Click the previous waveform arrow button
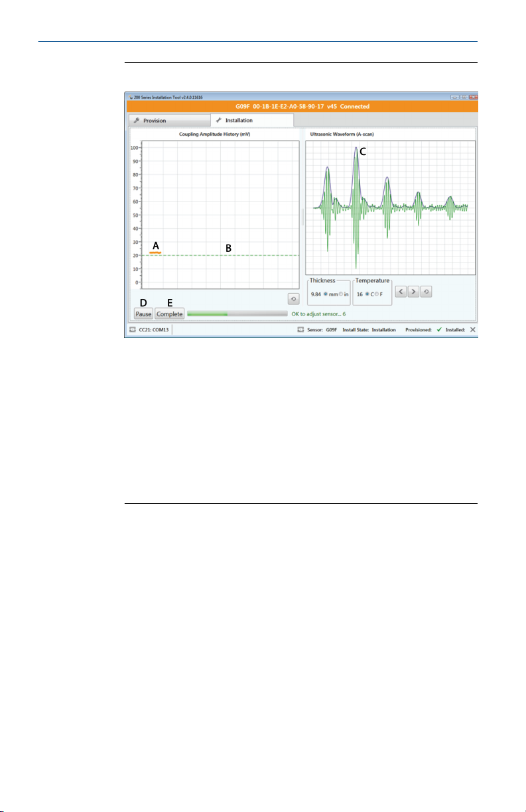This screenshot has width=526, height=812. pyautogui.click(x=401, y=292)
